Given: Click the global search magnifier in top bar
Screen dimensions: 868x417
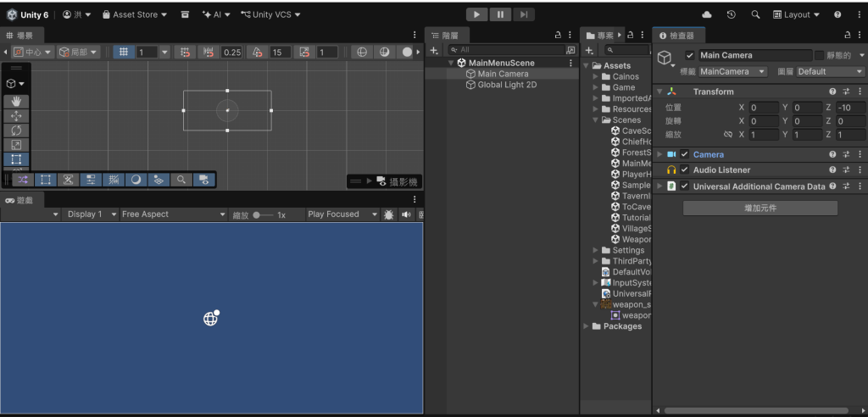Looking at the screenshot, I should (x=755, y=15).
